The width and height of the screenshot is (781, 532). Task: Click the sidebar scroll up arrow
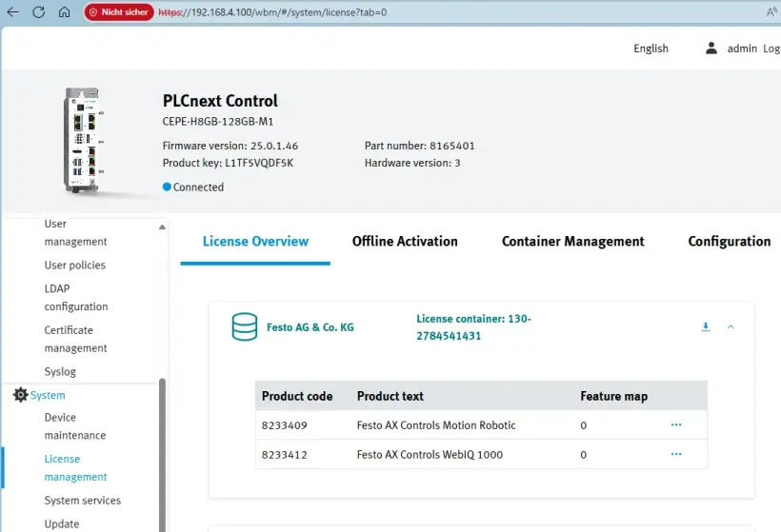(162, 227)
